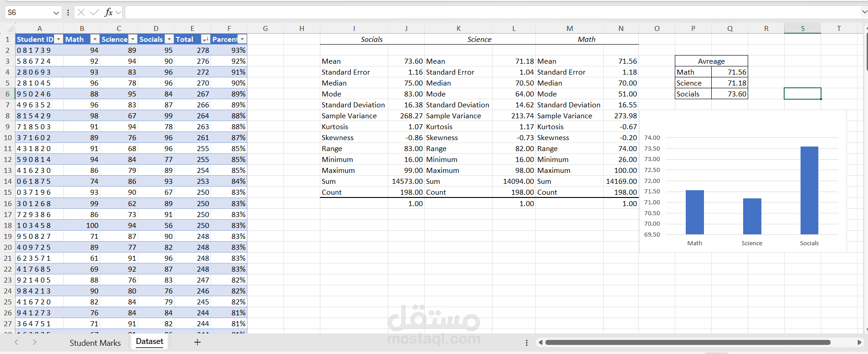Click the Math heading in descriptive statistics

click(x=586, y=39)
